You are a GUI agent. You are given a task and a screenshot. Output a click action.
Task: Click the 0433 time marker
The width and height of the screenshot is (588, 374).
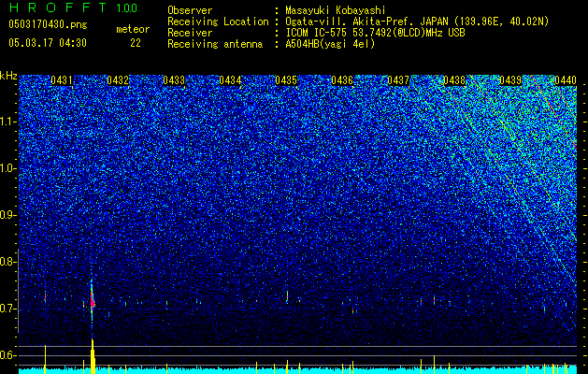(174, 80)
